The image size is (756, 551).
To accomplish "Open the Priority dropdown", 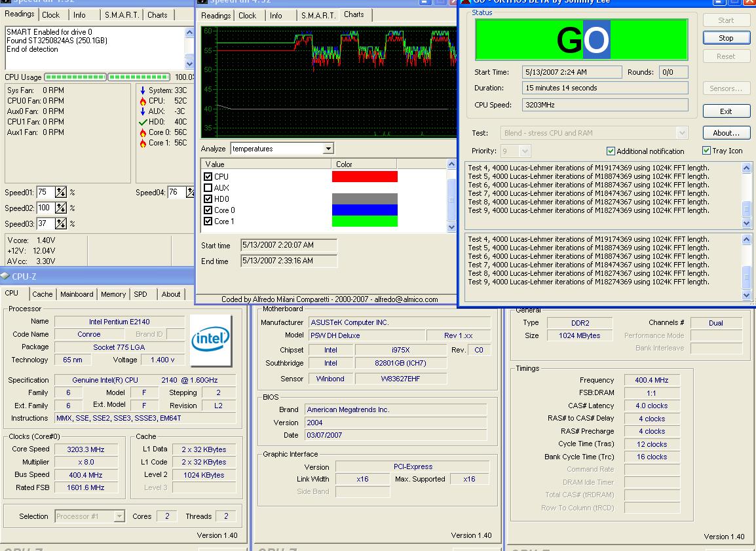I will [x=525, y=151].
